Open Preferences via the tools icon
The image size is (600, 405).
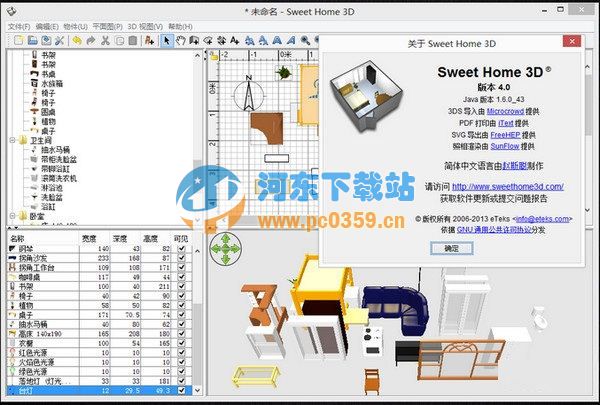tap(59, 40)
